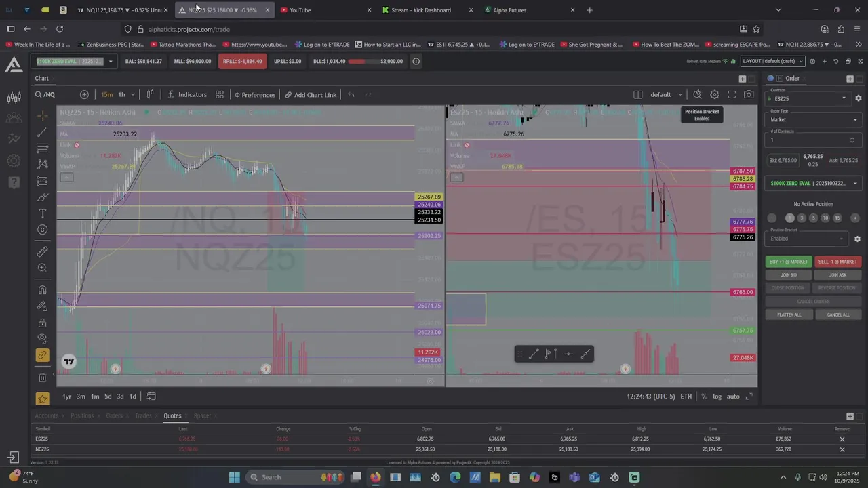Select the chart layout split icon
The width and height of the screenshot is (868, 488).
638,95
